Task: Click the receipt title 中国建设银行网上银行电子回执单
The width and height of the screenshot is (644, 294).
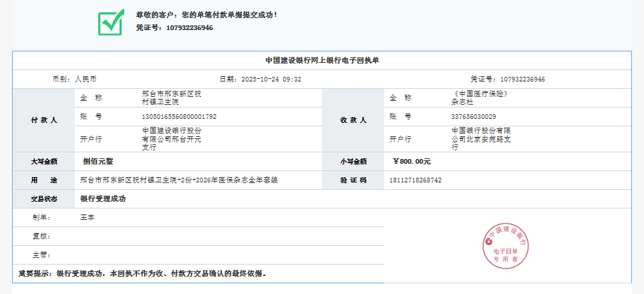Action: coord(321,60)
